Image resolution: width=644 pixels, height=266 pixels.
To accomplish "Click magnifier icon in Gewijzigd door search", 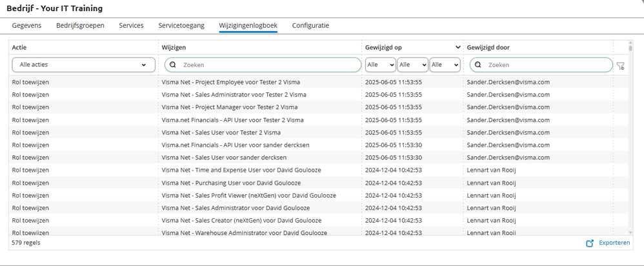I will click(478, 65).
